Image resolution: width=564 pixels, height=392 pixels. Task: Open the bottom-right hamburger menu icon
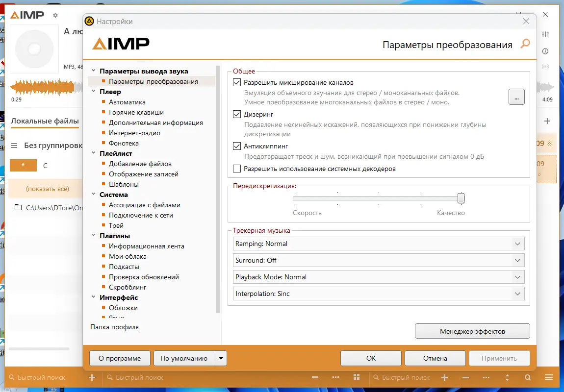tap(548, 377)
